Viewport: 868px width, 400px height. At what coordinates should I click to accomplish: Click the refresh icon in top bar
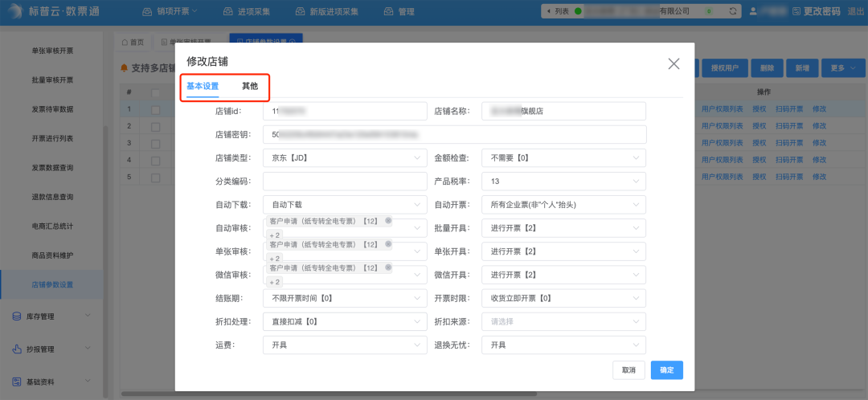tap(733, 11)
